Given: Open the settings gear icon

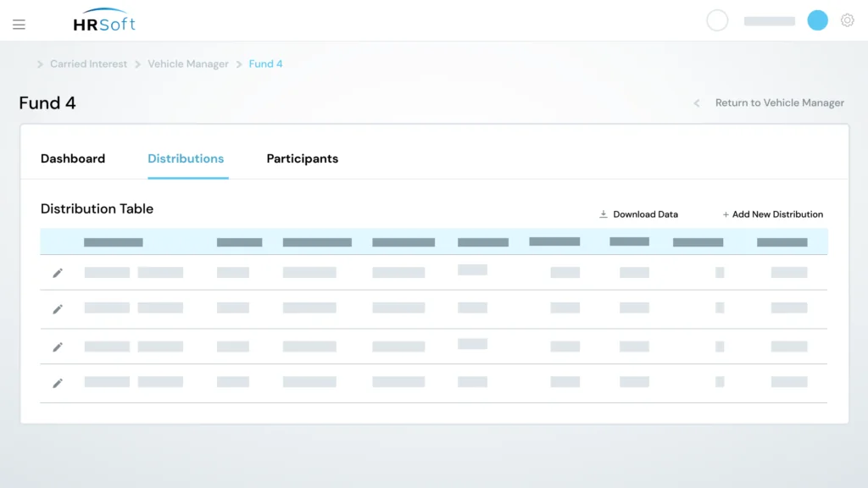Looking at the screenshot, I should (847, 20).
